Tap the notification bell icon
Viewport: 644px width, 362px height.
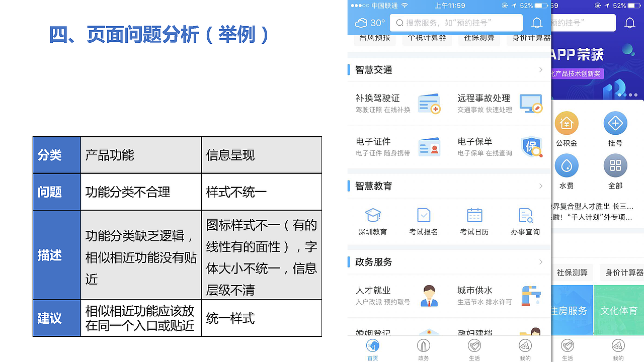tap(536, 23)
